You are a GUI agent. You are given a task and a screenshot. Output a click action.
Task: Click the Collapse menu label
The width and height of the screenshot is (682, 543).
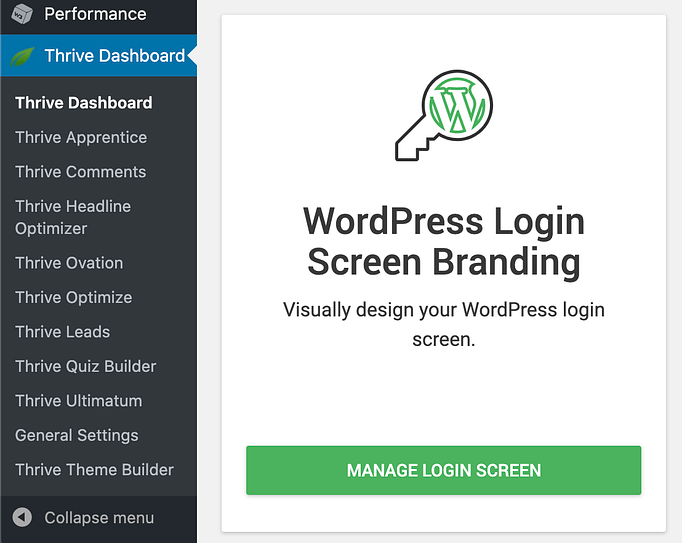(x=99, y=518)
